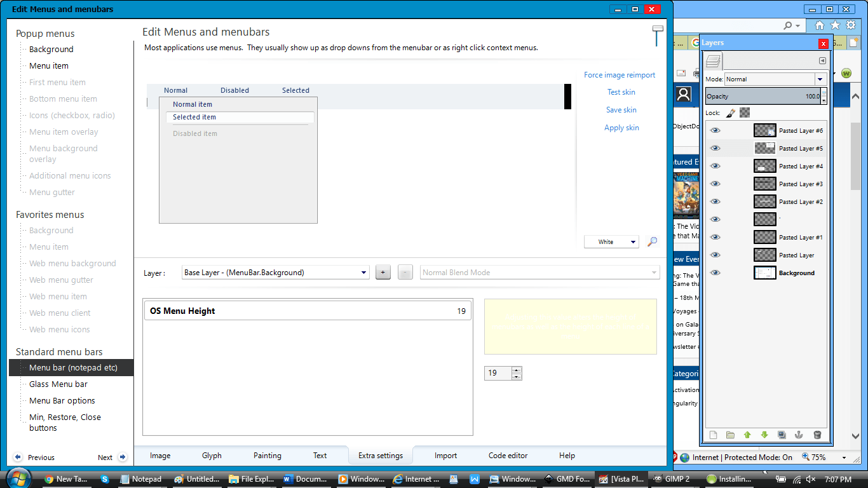Screen dimensions: 868x488
Task: Switch to the Import tab
Action: (446, 456)
